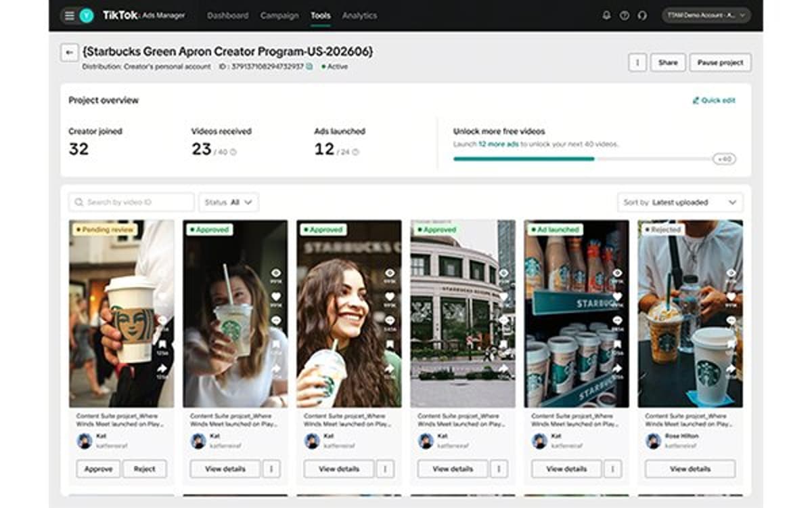Click Kat's avatar on Pending review card
This screenshot has width=812, height=508.
85,441
